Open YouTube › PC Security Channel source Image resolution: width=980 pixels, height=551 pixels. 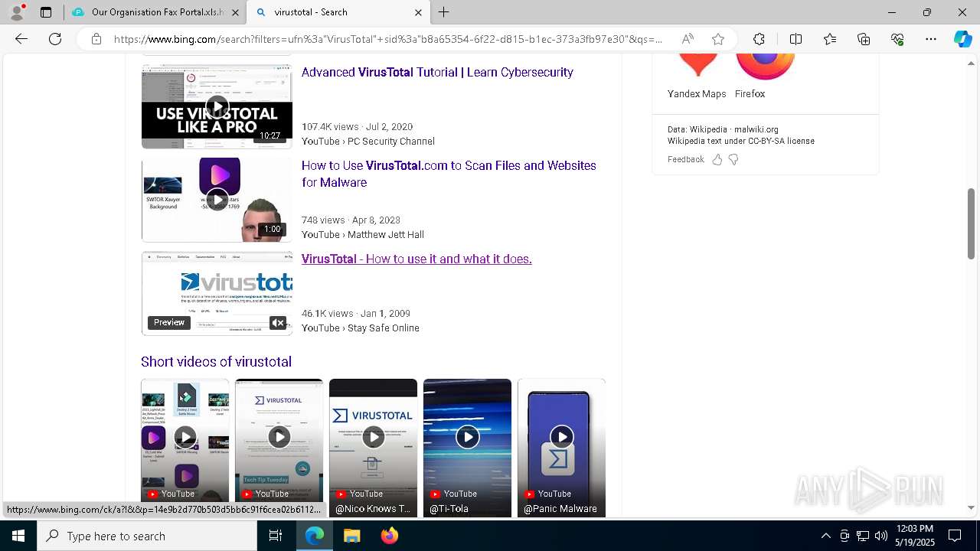(x=368, y=141)
